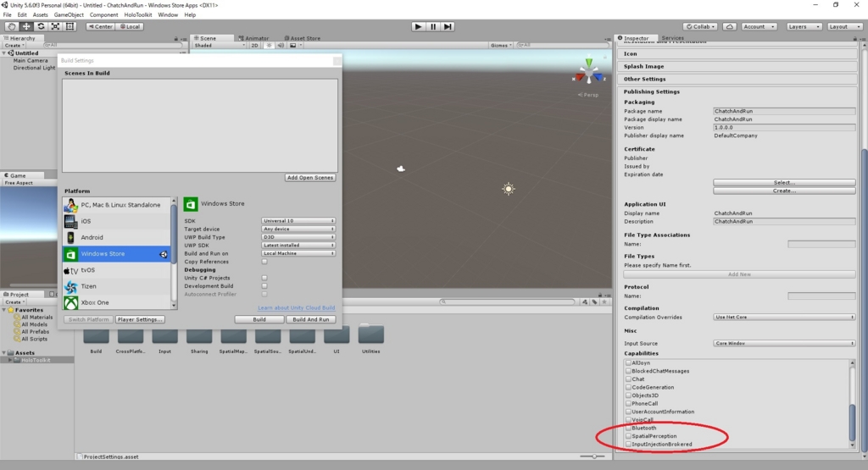Toggle scene audio speaker icon

tap(281, 46)
